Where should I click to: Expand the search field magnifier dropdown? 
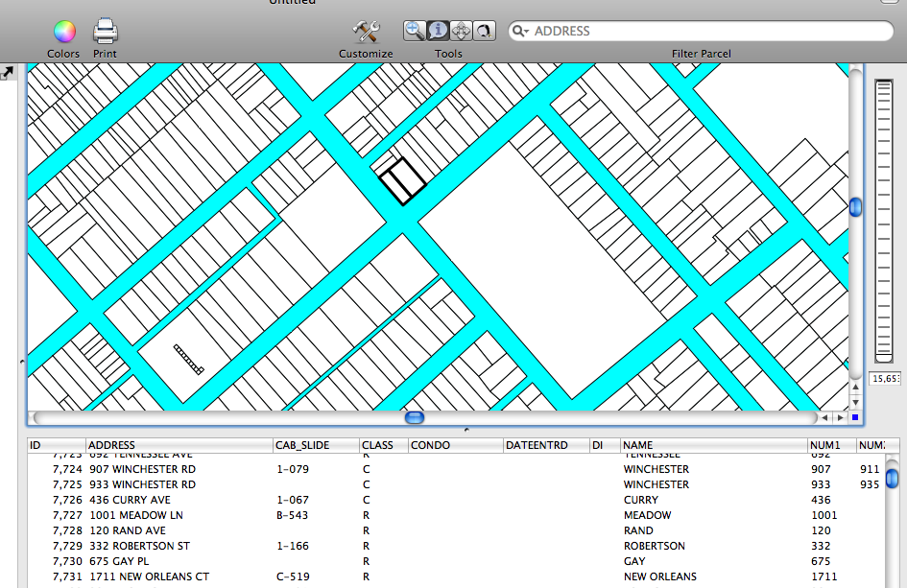pyautogui.click(x=521, y=32)
